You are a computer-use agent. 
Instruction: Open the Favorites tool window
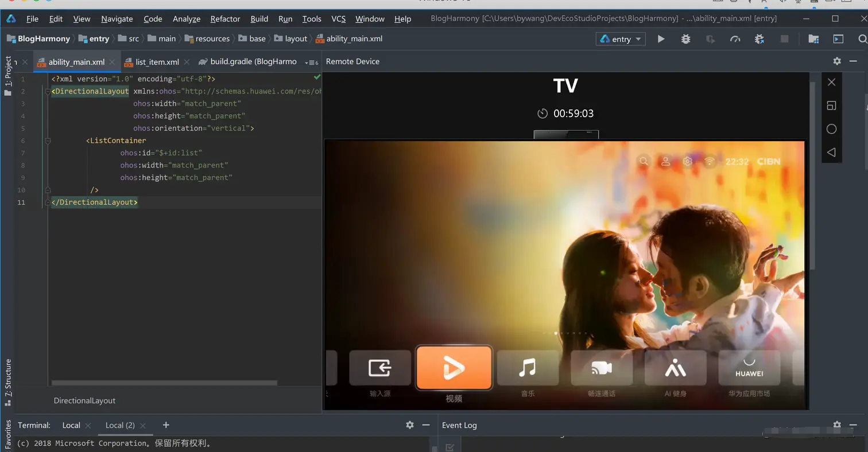tap(7, 435)
